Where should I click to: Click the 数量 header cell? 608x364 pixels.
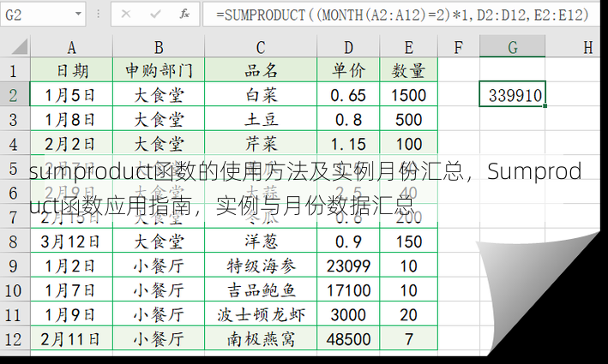[x=409, y=70]
